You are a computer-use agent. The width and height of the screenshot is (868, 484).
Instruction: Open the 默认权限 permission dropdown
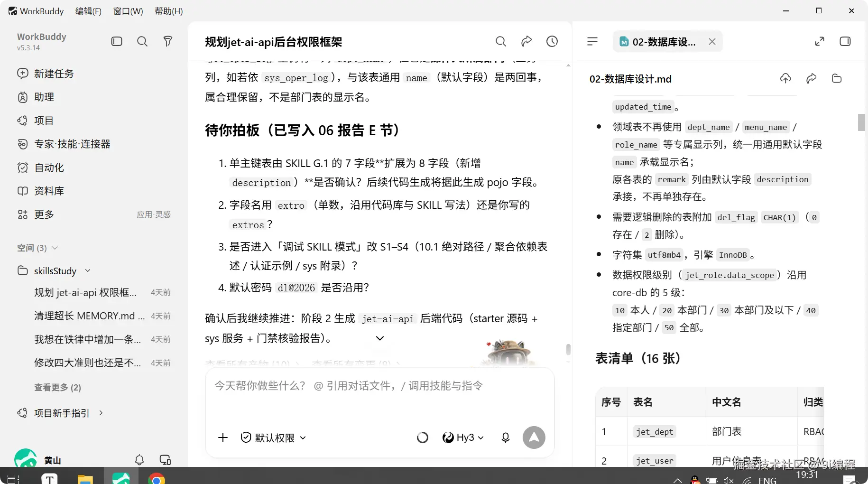click(273, 437)
